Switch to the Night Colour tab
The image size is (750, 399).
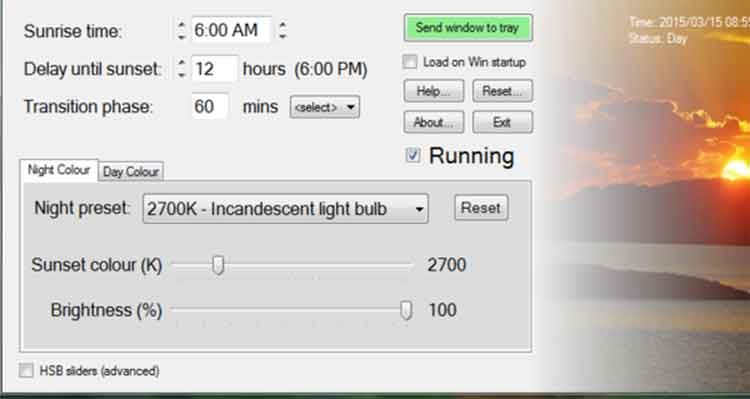59,170
